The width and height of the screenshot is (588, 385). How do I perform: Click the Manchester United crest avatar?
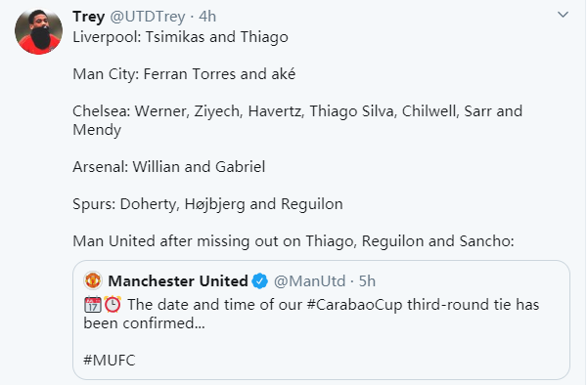tap(93, 280)
